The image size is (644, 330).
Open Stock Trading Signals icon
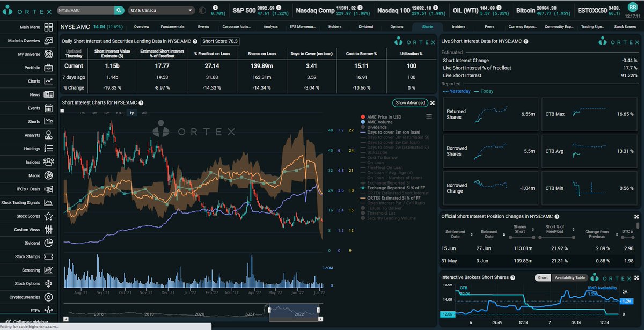[x=49, y=203]
